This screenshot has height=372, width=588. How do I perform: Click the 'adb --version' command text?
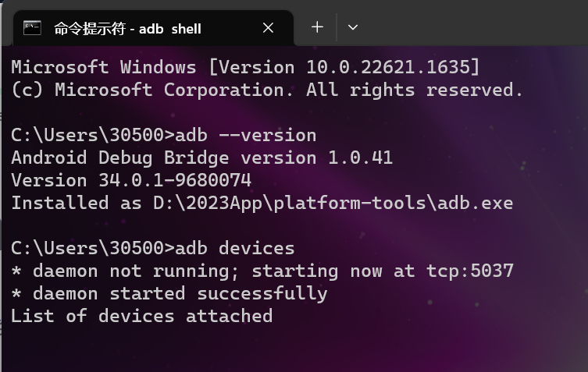click(246, 135)
